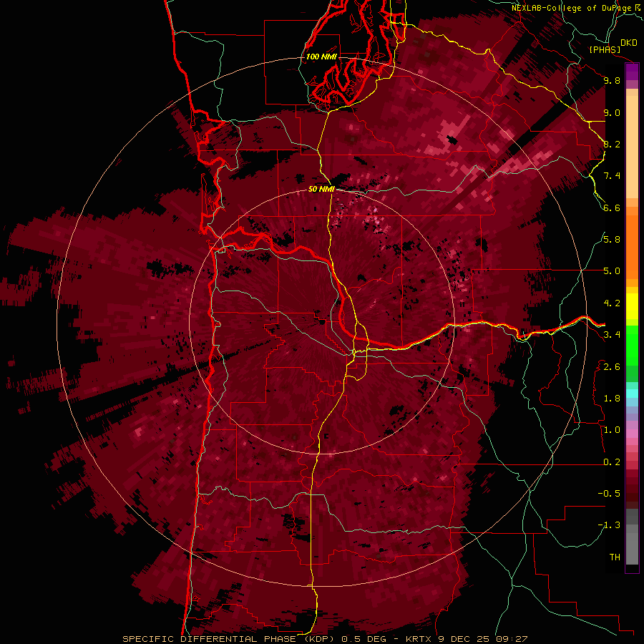The image size is (644, 644).
Task: Click the cyan band of the color legend
Action: 632,393
